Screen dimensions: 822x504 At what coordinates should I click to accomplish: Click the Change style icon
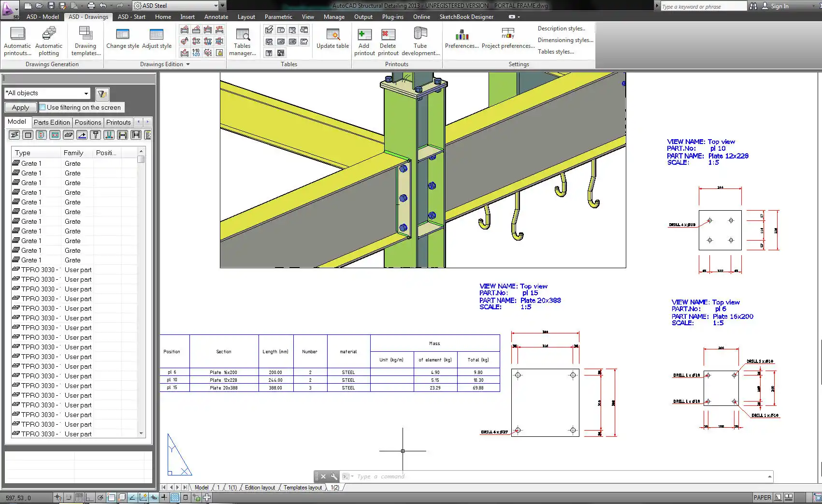click(x=123, y=39)
